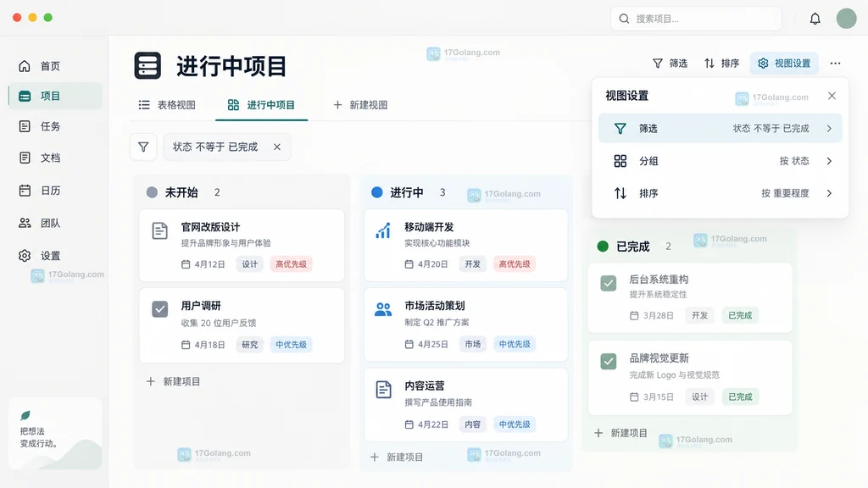The height and width of the screenshot is (488, 868).
Task: Click the 进行中项目 page title icon
Action: [x=147, y=66]
